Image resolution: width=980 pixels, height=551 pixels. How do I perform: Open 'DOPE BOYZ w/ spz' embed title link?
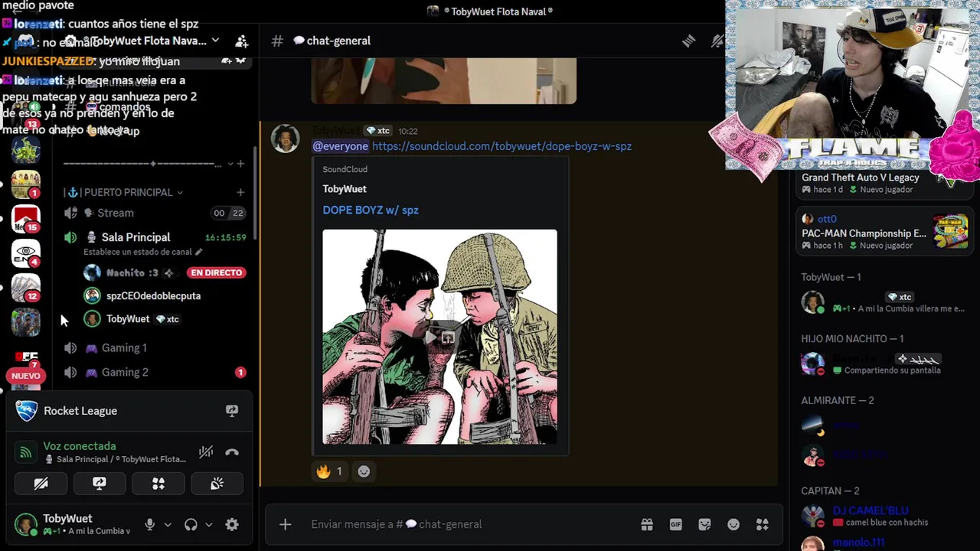371,210
